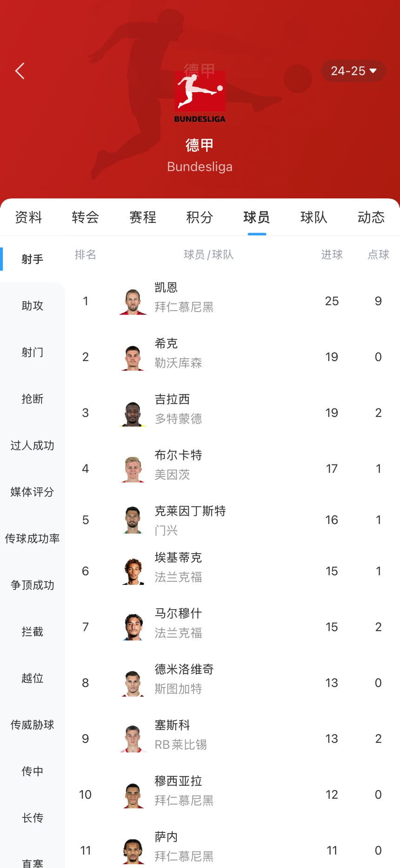400x868 pixels.
Task: Switch to the 资料 tab
Action: click(28, 217)
